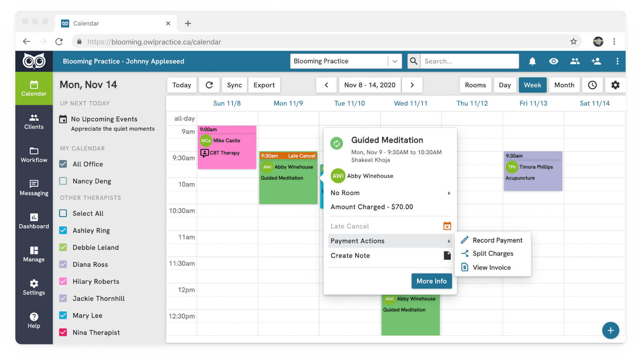Screen dimensions: 641x364
Task: Click the Owl Practice logo
Action: [x=34, y=61]
